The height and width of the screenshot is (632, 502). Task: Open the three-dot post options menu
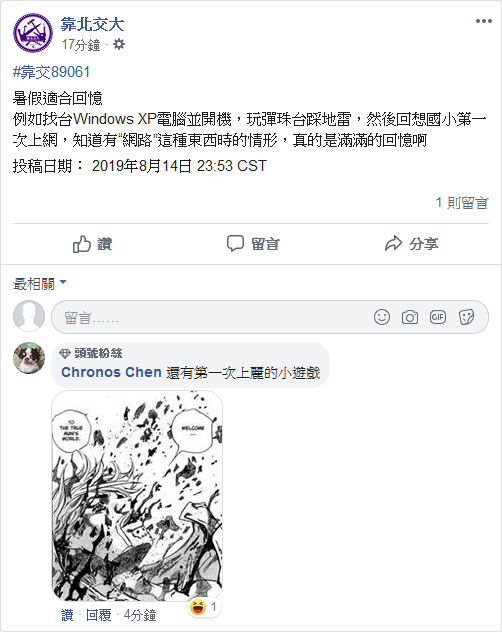483,21
